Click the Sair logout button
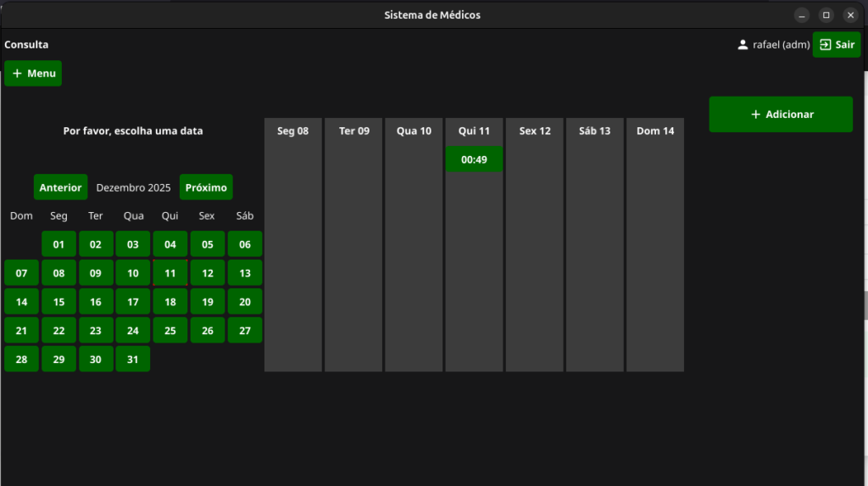The height and width of the screenshot is (486, 868). [x=836, y=45]
